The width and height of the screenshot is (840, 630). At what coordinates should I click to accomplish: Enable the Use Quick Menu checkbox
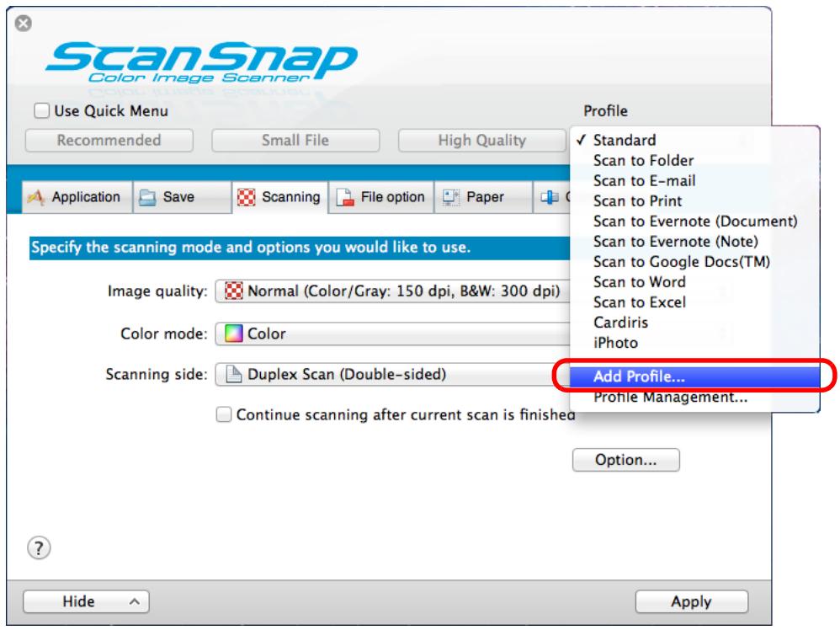41,111
